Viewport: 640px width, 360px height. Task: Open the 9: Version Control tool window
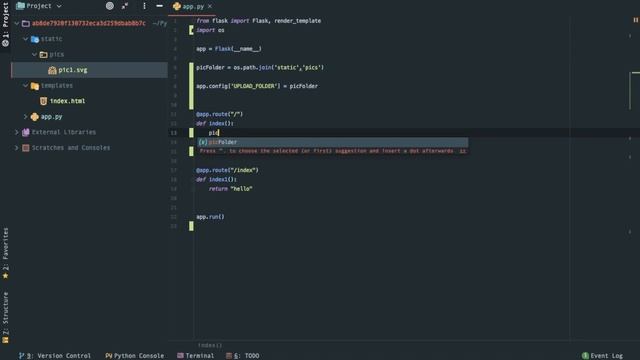55,356
